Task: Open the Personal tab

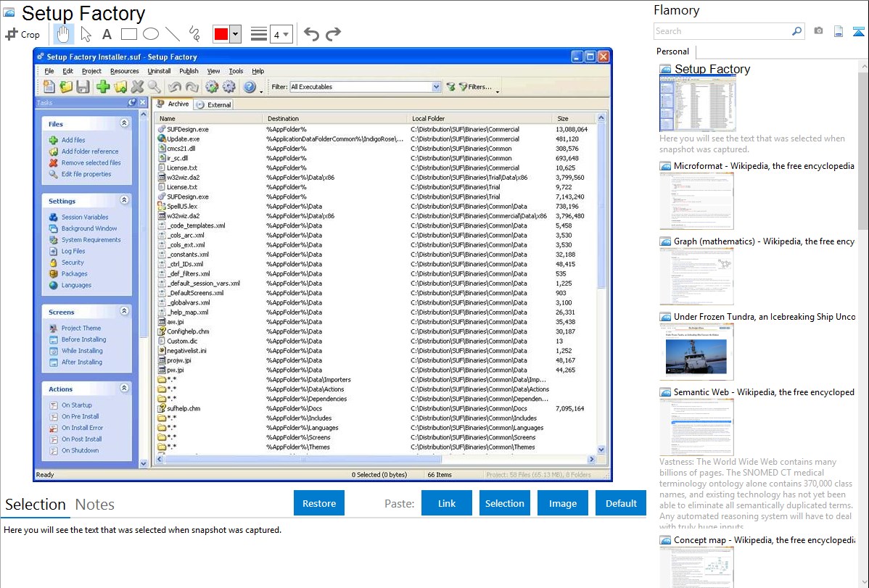Action: pyautogui.click(x=672, y=51)
